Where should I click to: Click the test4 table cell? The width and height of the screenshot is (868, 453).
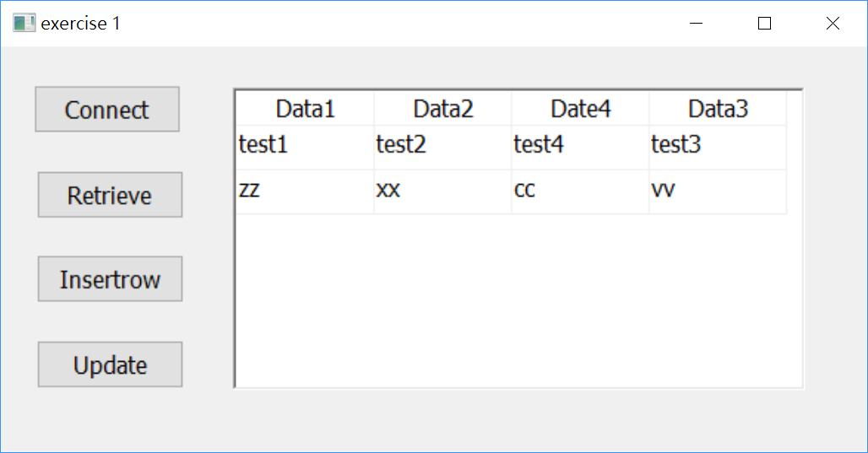coord(580,147)
